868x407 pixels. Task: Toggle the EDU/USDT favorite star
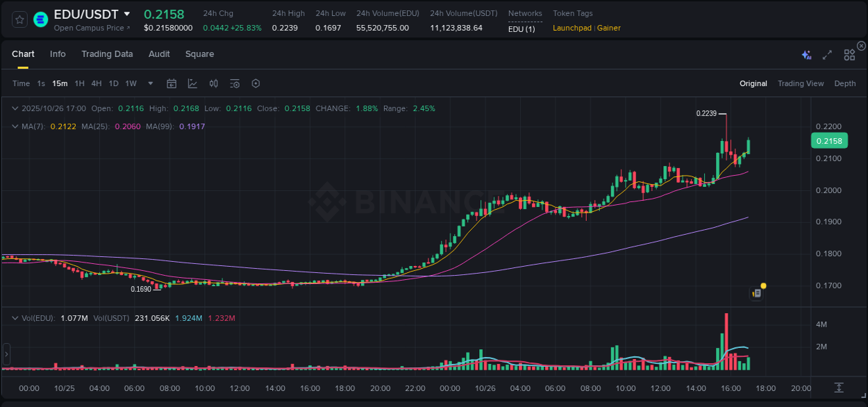pyautogui.click(x=19, y=19)
